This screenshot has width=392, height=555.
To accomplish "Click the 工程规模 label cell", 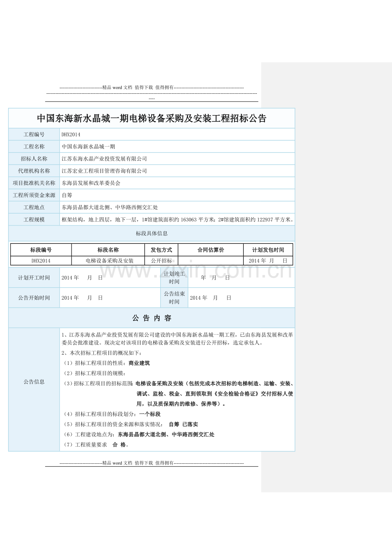I will tap(34, 220).
